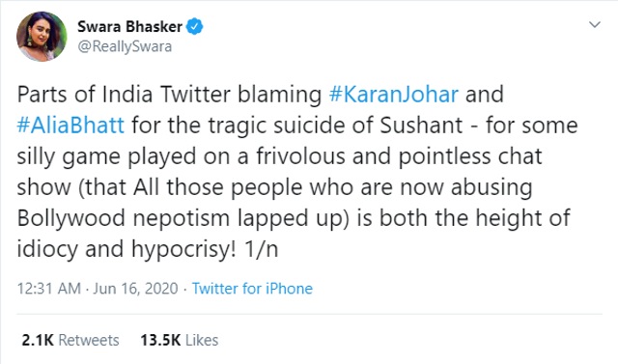Viewport: 618px width, 364px height.
Task: Open the Swara Bhasker display name link
Action: pos(129,27)
